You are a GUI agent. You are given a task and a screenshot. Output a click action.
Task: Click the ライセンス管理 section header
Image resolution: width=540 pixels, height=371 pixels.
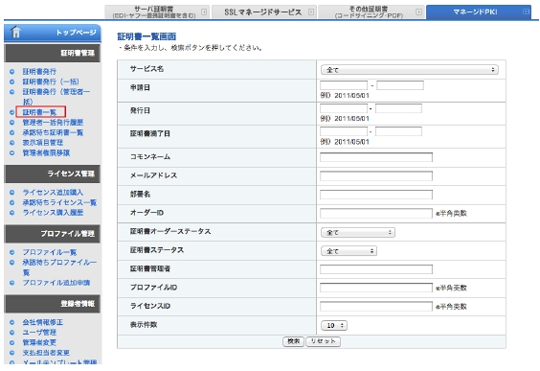(52, 174)
